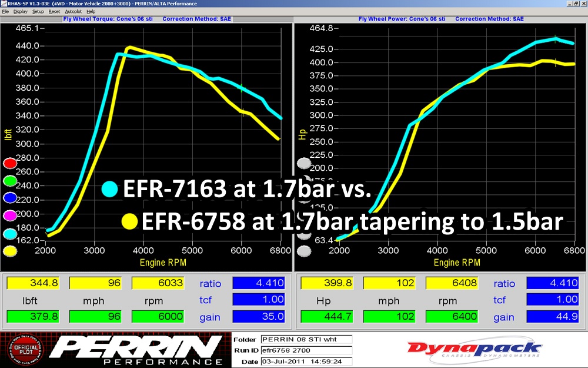The image size is (588, 368).
Task: Click the Run ID field efr6758 2700
Action: pyautogui.click(x=306, y=350)
